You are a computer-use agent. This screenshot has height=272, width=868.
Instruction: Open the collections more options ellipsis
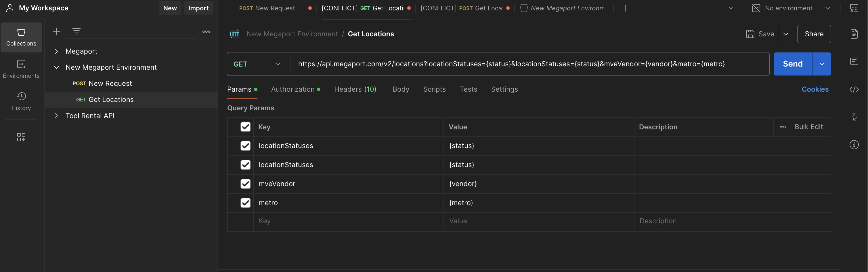207,32
